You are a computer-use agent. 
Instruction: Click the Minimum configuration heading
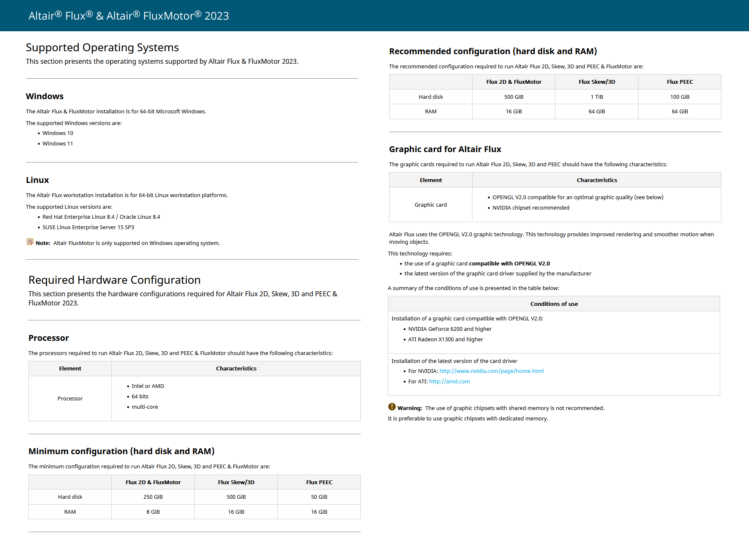(x=121, y=451)
